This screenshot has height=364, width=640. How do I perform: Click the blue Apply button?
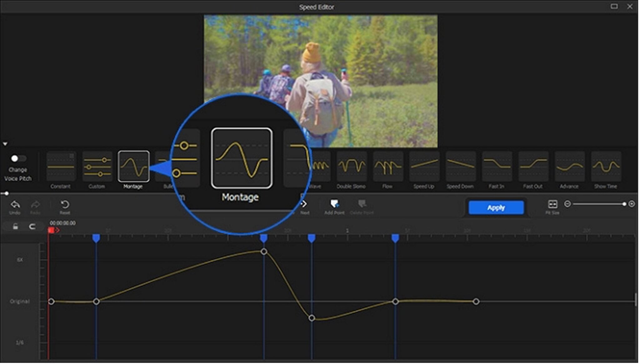(x=496, y=207)
